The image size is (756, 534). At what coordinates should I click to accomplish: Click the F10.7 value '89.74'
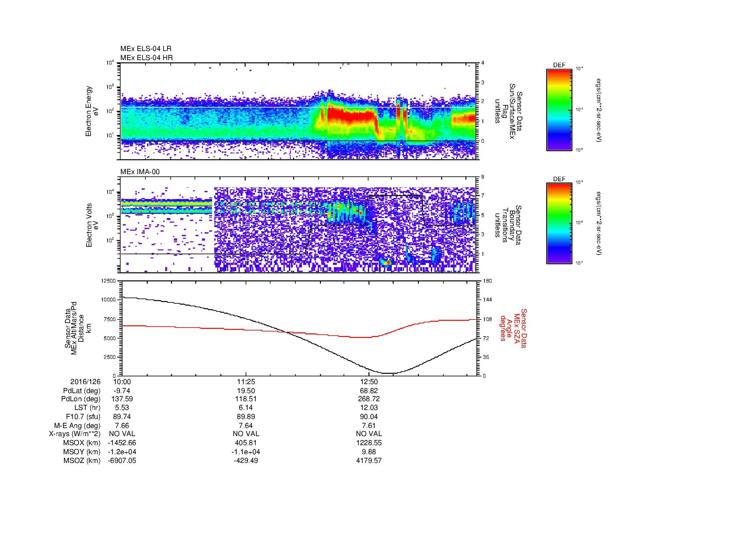(122, 416)
